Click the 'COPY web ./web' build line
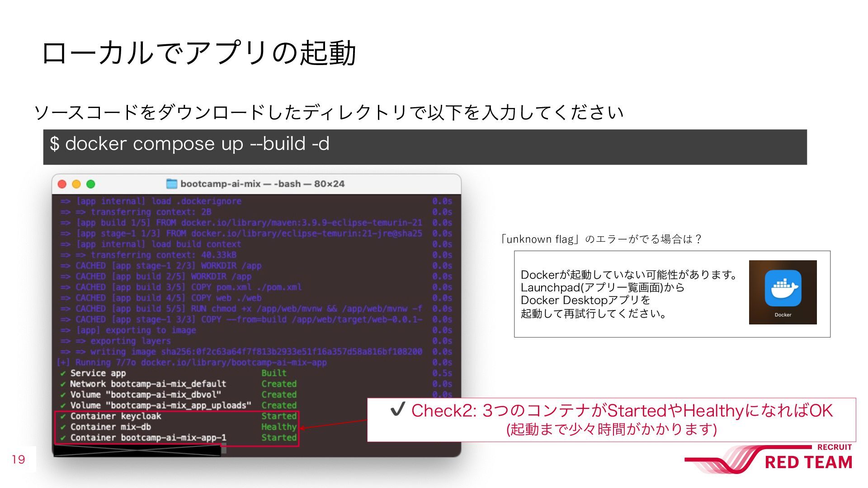The height and width of the screenshot is (488, 868). [x=161, y=298]
